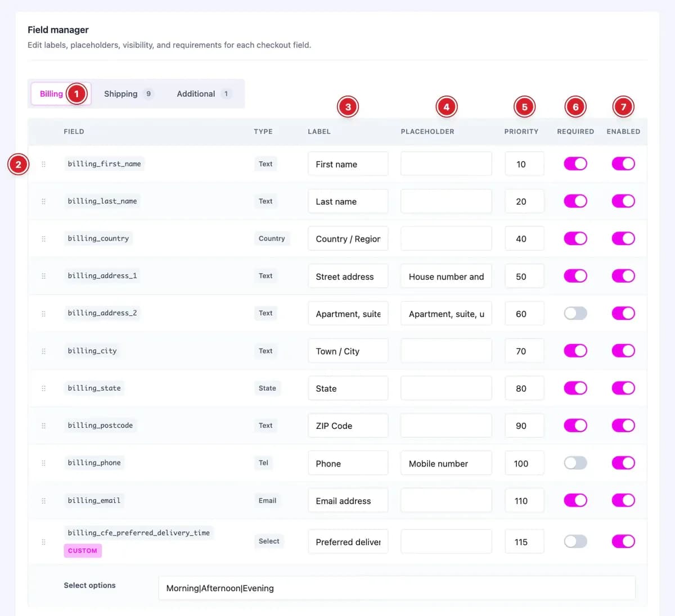Toggle Required for billing_last_name
Image resolution: width=675 pixels, height=616 pixels.
click(x=575, y=201)
